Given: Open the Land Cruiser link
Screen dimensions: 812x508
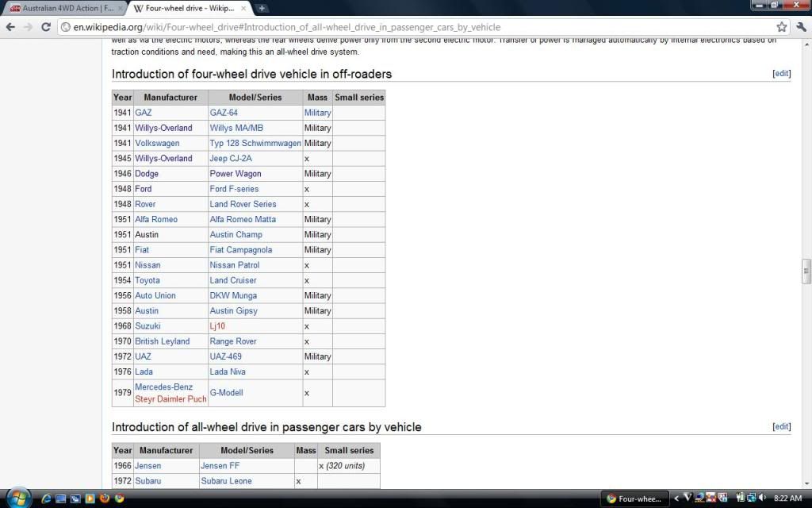Looking at the screenshot, I should (233, 280).
